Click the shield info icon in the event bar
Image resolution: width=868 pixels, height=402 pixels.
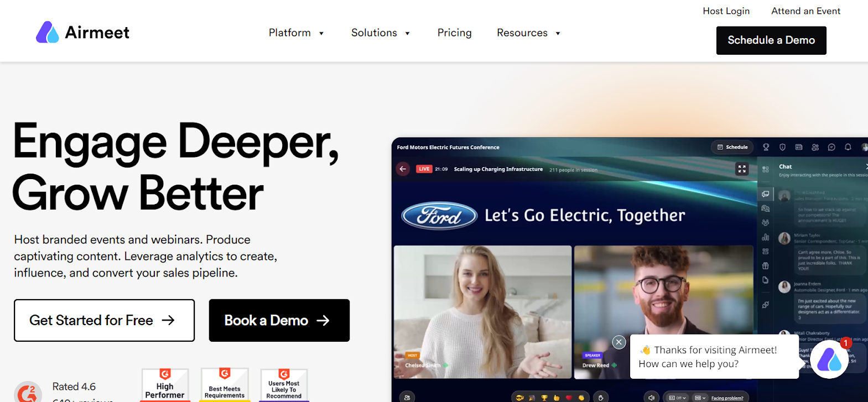pos(782,147)
